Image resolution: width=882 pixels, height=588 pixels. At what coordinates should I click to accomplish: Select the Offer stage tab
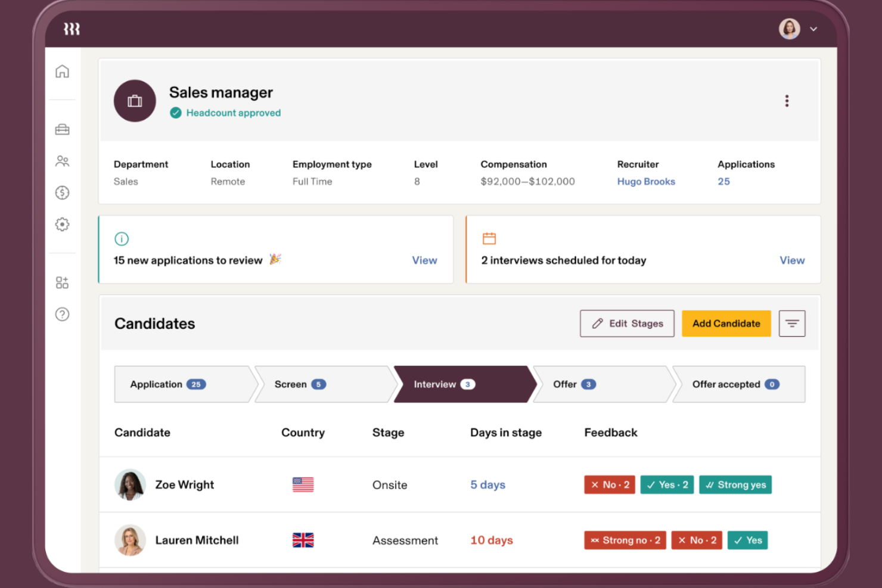click(604, 384)
